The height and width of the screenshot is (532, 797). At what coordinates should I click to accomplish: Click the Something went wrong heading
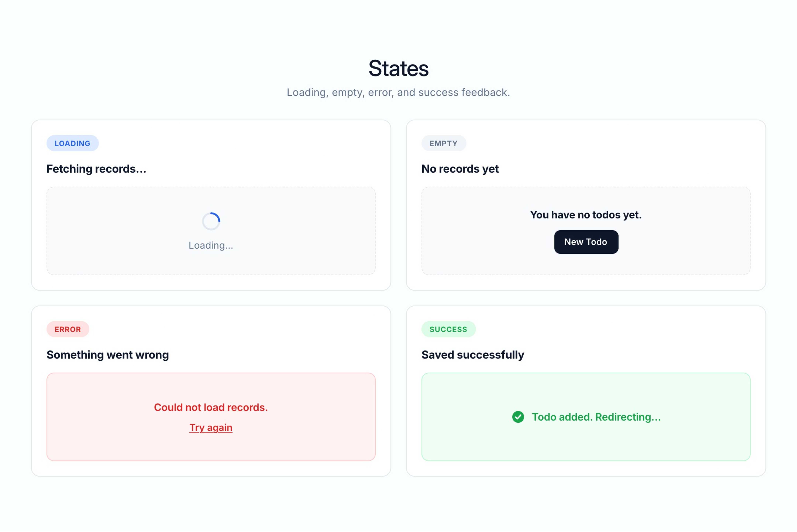pos(108,355)
